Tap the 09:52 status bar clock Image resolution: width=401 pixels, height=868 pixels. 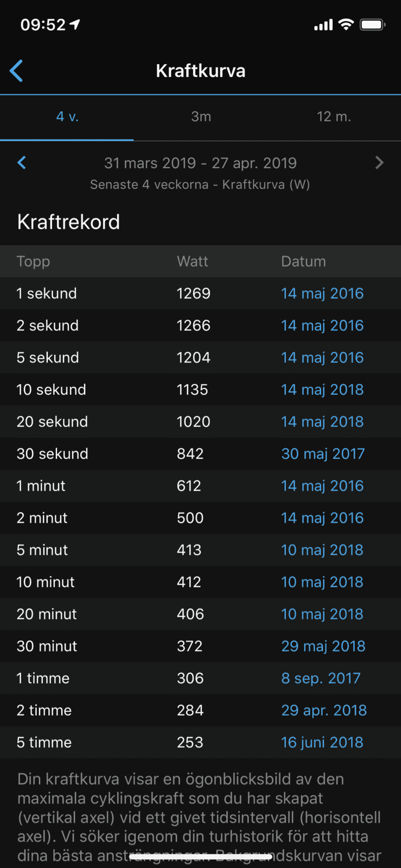(x=43, y=24)
